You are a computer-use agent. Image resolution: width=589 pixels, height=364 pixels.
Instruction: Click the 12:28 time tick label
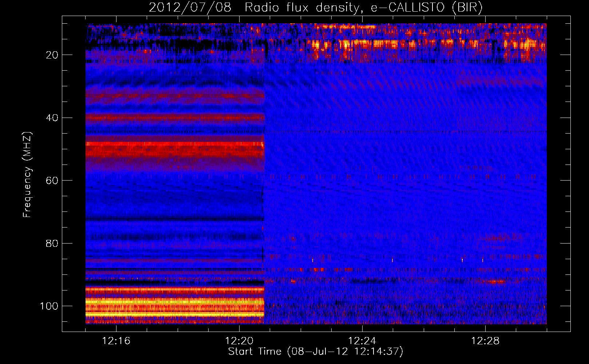point(485,341)
